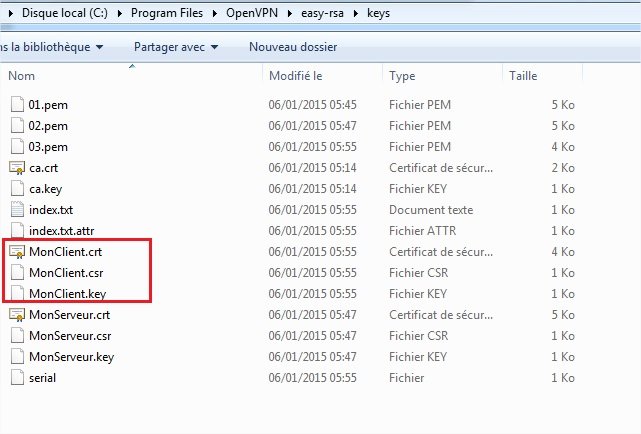Viewport: 641px width, 434px height.
Task: Select the MonClient.key file icon
Action: [x=16, y=294]
